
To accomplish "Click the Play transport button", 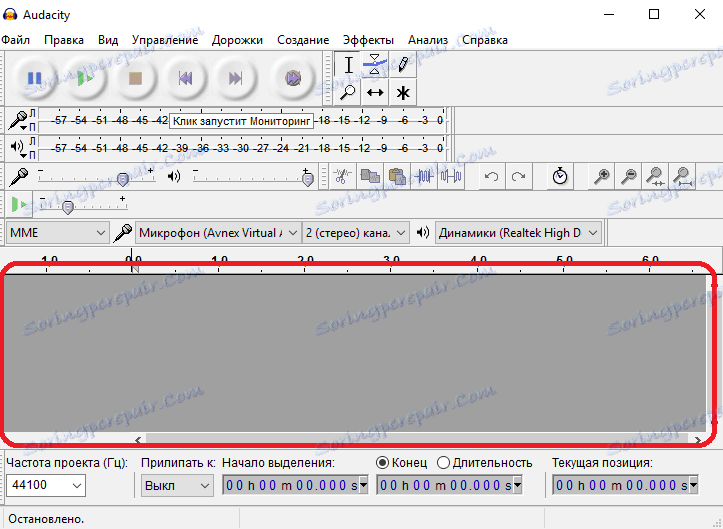I will [x=85, y=78].
